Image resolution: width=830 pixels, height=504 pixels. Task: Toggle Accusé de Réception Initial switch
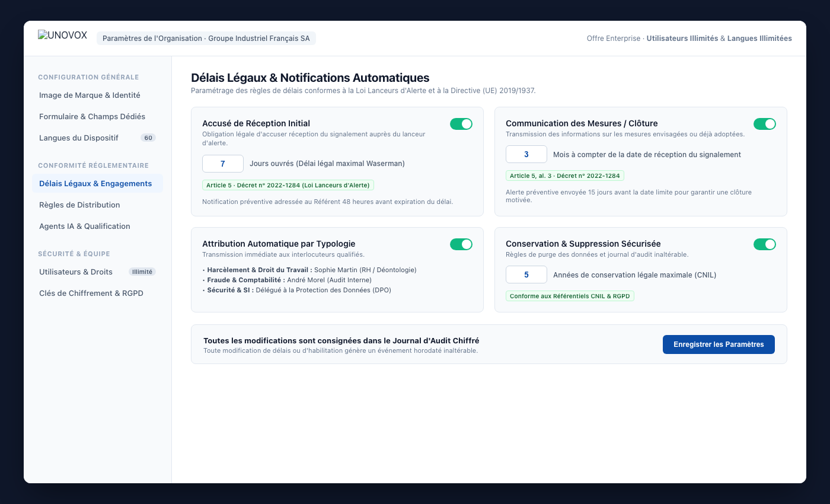point(461,124)
